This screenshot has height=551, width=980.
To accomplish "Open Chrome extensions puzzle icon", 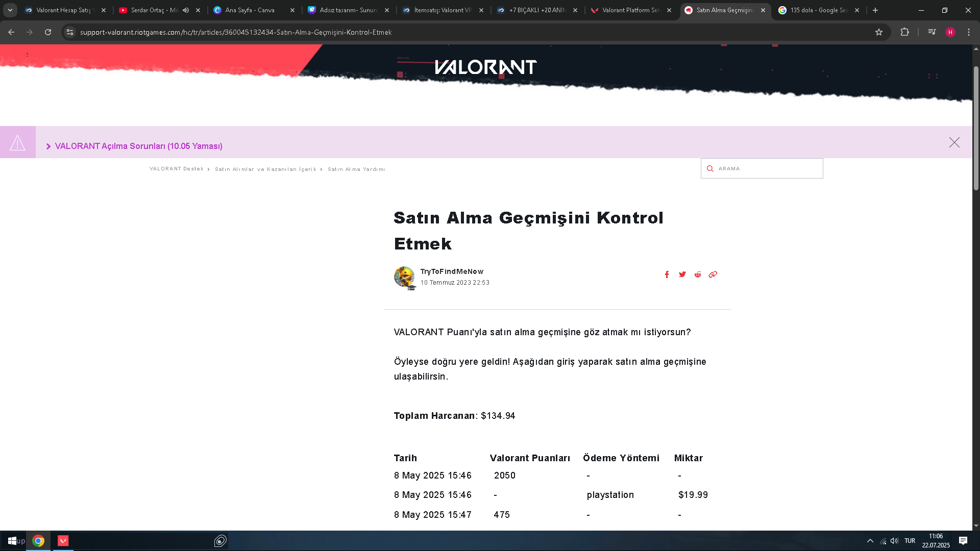I will tap(905, 32).
